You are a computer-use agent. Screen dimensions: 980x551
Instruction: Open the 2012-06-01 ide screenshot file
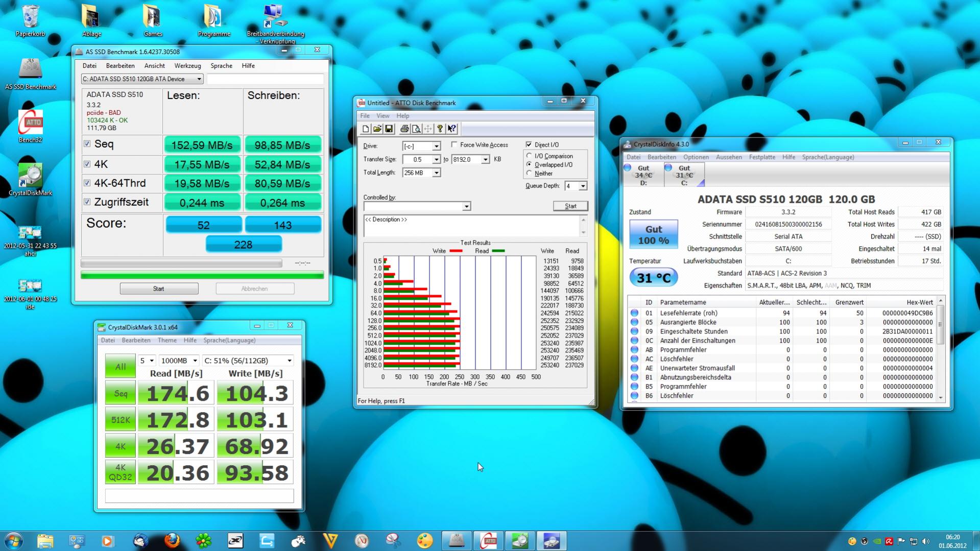(x=30, y=294)
